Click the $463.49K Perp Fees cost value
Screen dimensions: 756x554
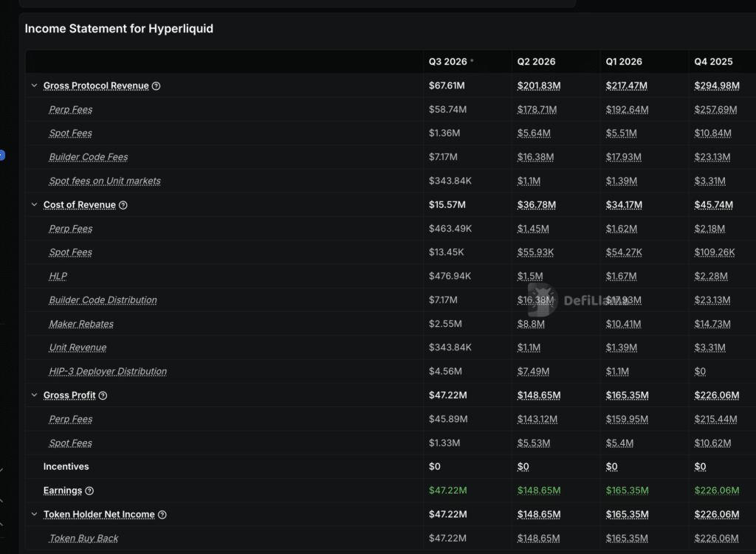pyautogui.click(x=450, y=229)
